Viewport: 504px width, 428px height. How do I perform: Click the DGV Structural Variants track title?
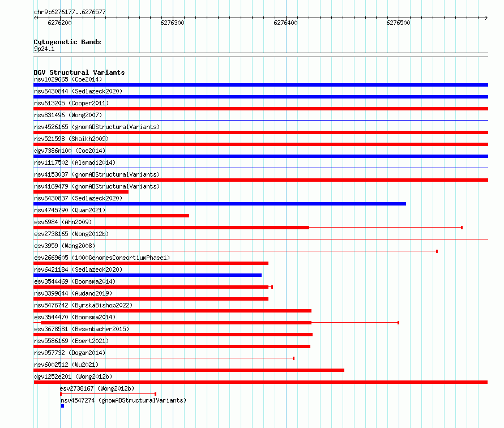pos(79,72)
